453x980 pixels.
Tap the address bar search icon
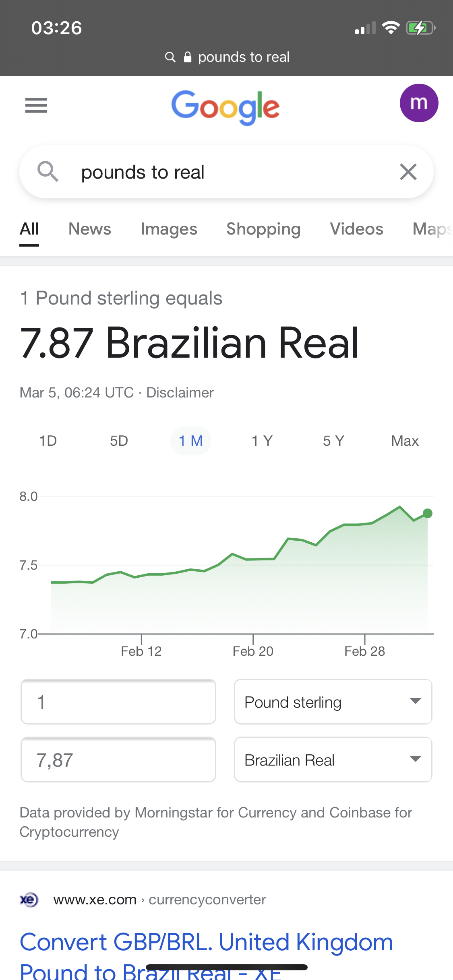(x=170, y=57)
